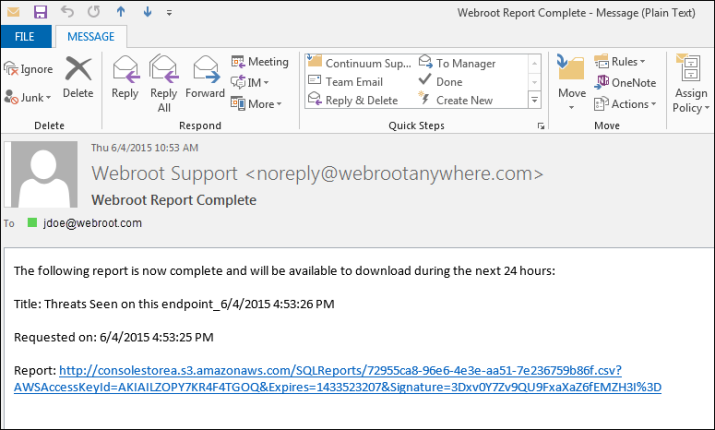
Task: Open Customize Quick Access Toolbar dropdown
Action: (x=169, y=13)
